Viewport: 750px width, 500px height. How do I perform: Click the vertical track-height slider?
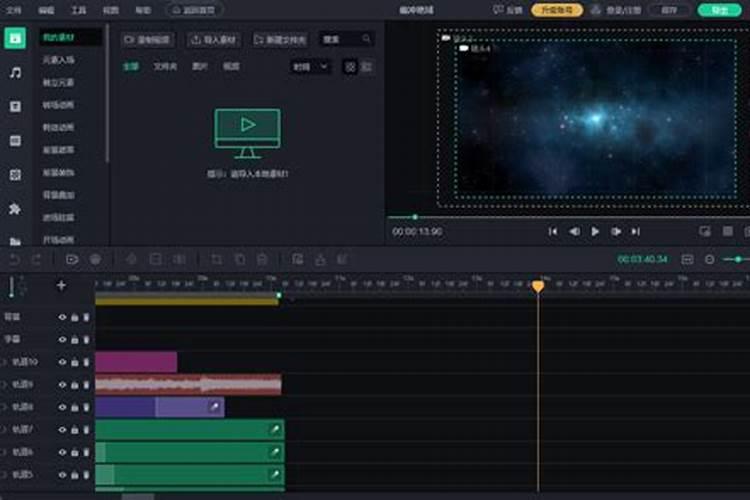click(x=11, y=286)
